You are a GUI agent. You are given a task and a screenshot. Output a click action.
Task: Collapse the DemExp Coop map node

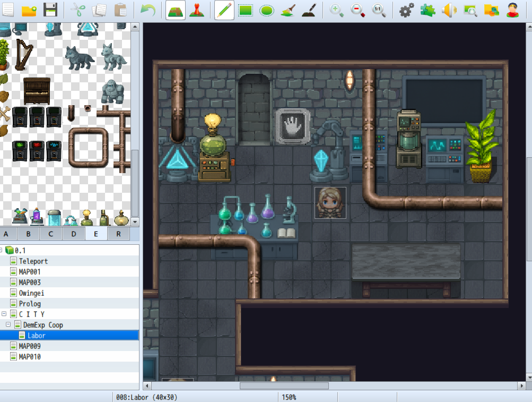pyautogui.click(x=8, y=324)
